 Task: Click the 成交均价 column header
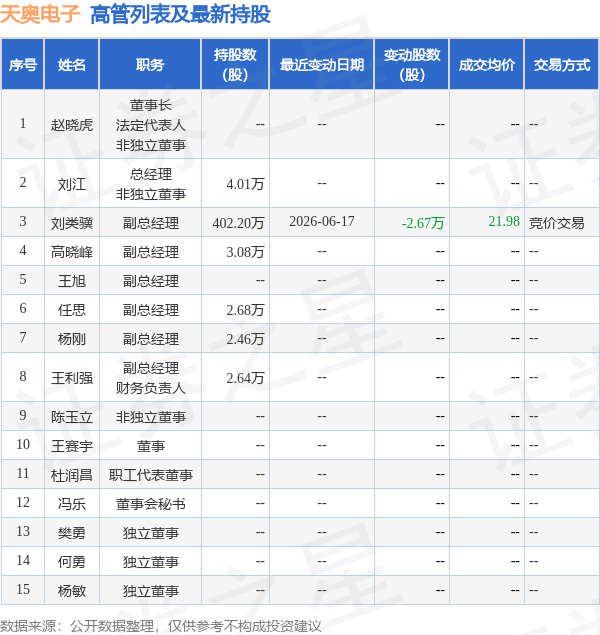pyautogui.click(x=487, y=64)
